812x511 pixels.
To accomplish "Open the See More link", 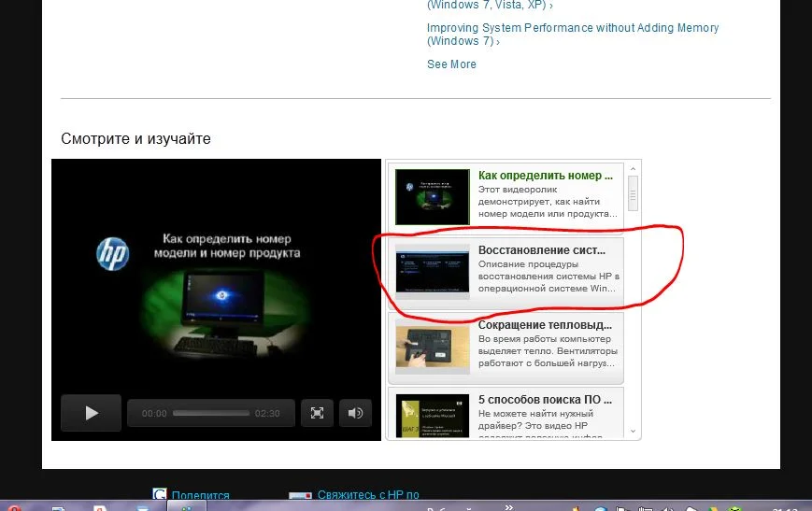I will click(451, 64).
